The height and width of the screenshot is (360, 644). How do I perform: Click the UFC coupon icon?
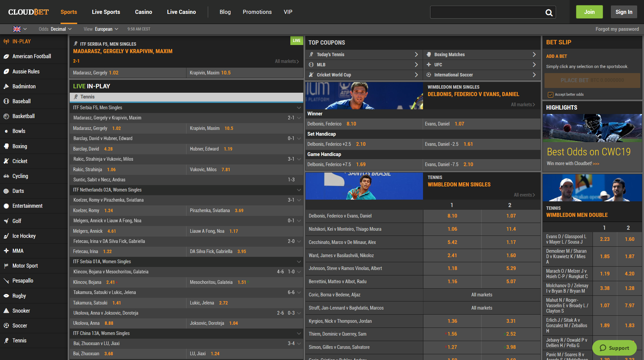click(x=429, y=65)
